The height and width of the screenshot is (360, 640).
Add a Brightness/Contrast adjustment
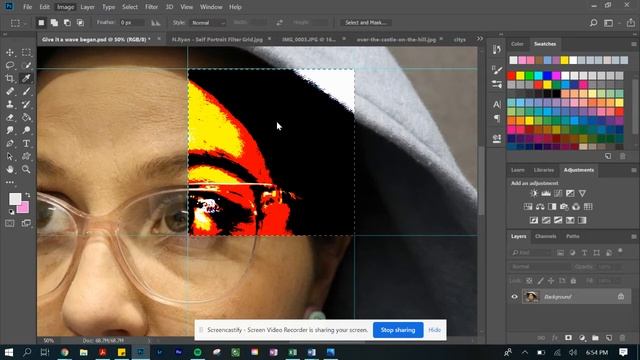pos(533,193)
